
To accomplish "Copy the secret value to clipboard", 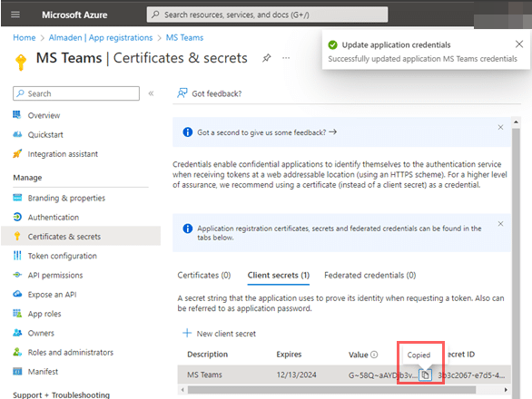I will click(425, 375).
